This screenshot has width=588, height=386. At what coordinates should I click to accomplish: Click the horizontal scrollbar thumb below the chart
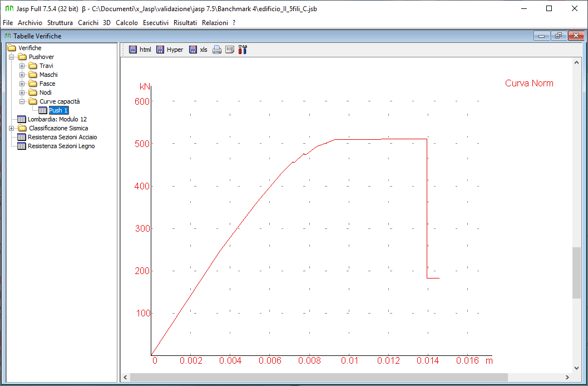point(319,377)
